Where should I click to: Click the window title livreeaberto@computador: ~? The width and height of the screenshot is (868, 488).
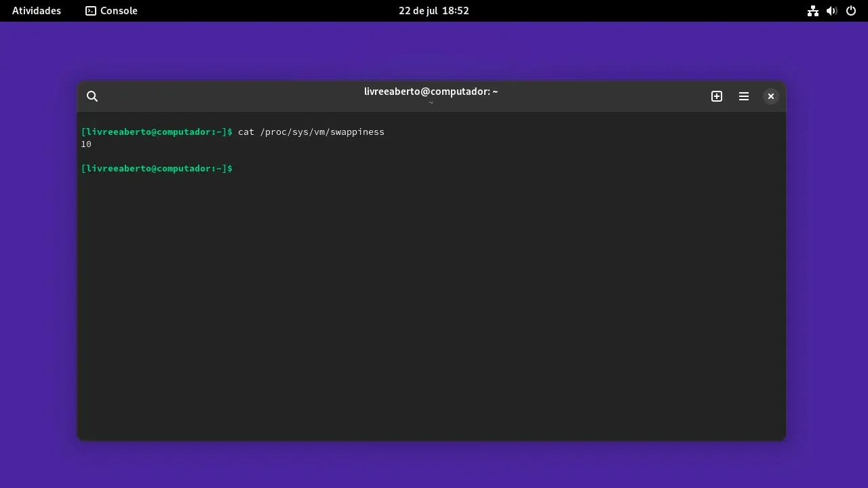(431, 91)
